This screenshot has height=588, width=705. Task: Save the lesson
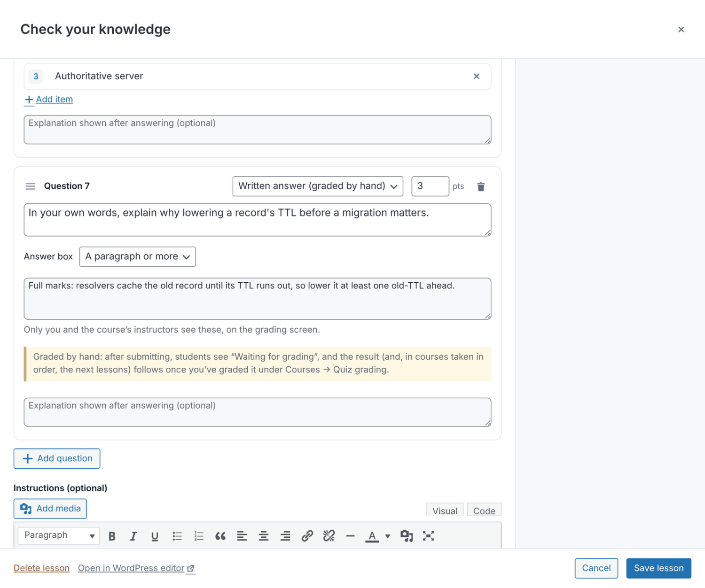(x=658, y=568)
